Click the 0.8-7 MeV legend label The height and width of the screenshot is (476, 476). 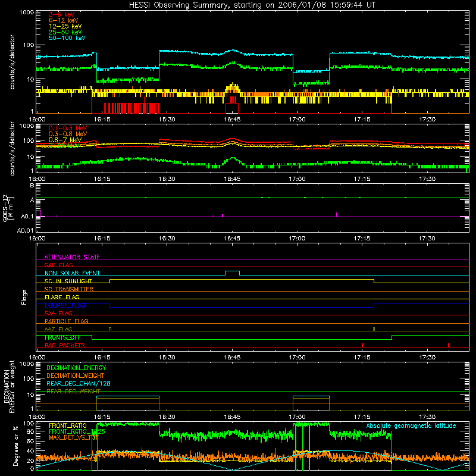tap(65, 140)
